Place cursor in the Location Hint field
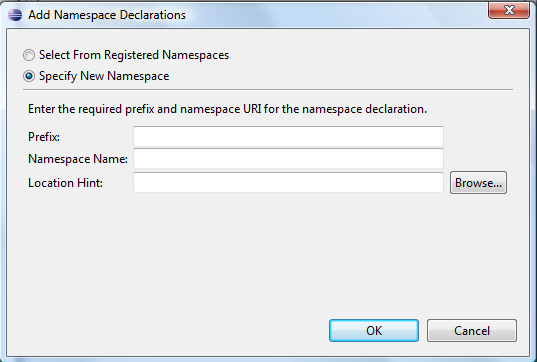 (288, 183)
